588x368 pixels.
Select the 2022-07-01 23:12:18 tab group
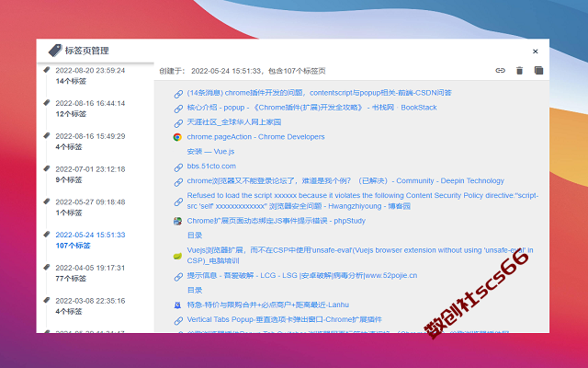[90, 169]
